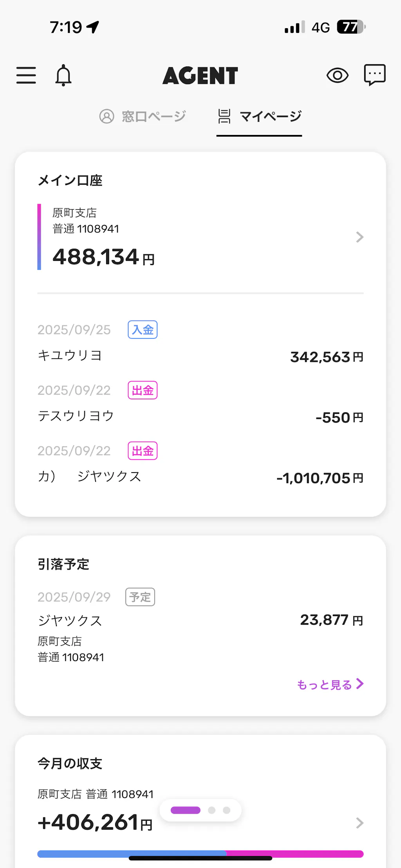Tap the battery status indicator
The height and width of the screenshot is (868, 401).
click(x=351, y=27)
